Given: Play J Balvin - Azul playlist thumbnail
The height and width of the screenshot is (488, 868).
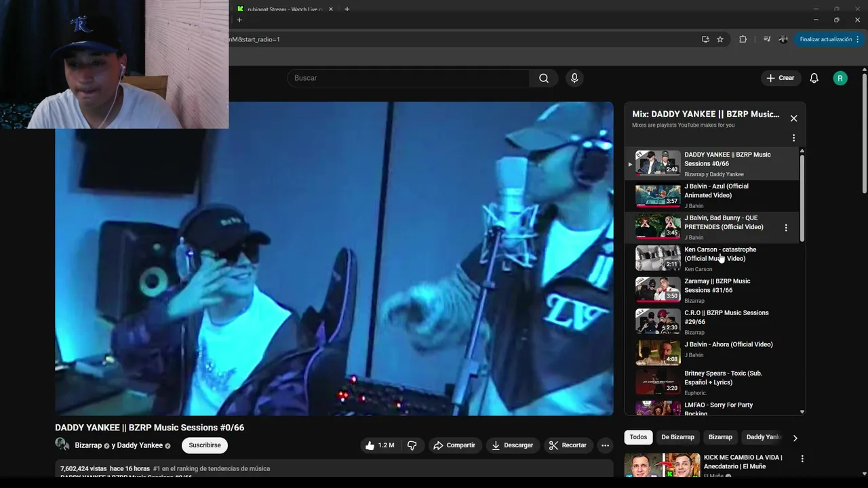Looking at the screenshot, I should (658, 195).
